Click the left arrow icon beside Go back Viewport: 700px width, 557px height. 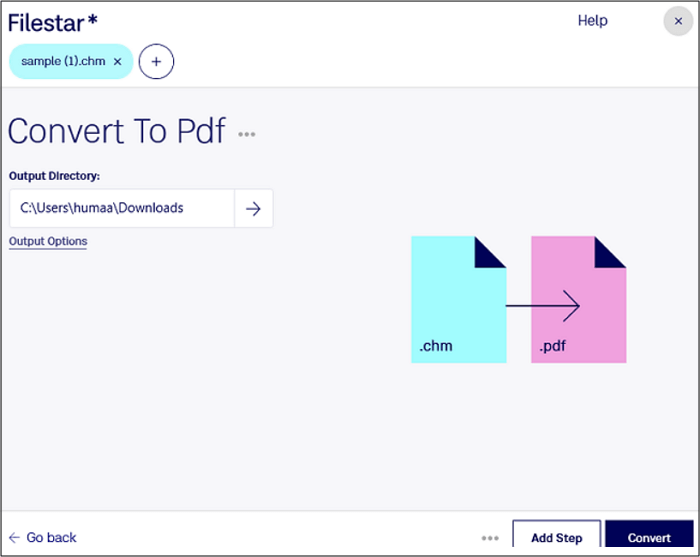click(14, 537)
